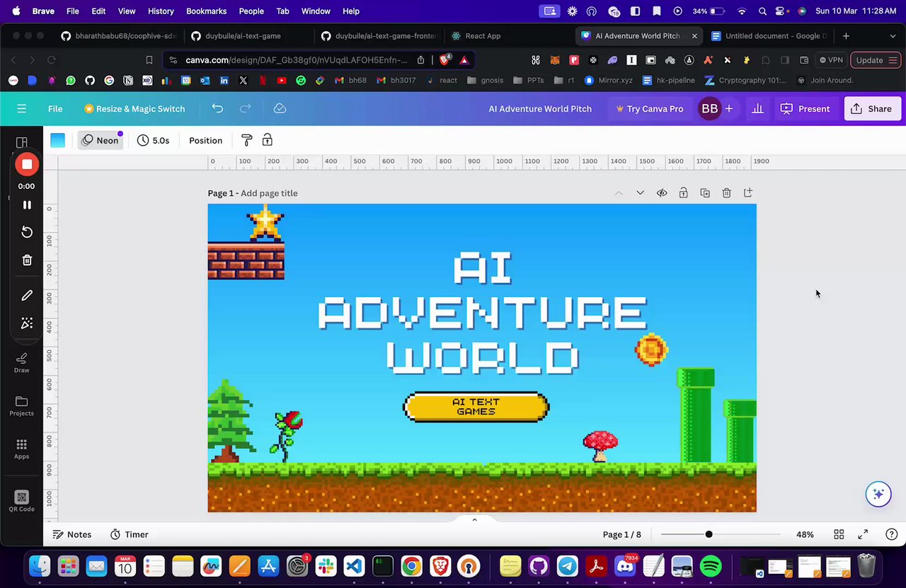Screen dimensions: 906x588
Task: Undo the last action in Canva
Action: point(217,108)
